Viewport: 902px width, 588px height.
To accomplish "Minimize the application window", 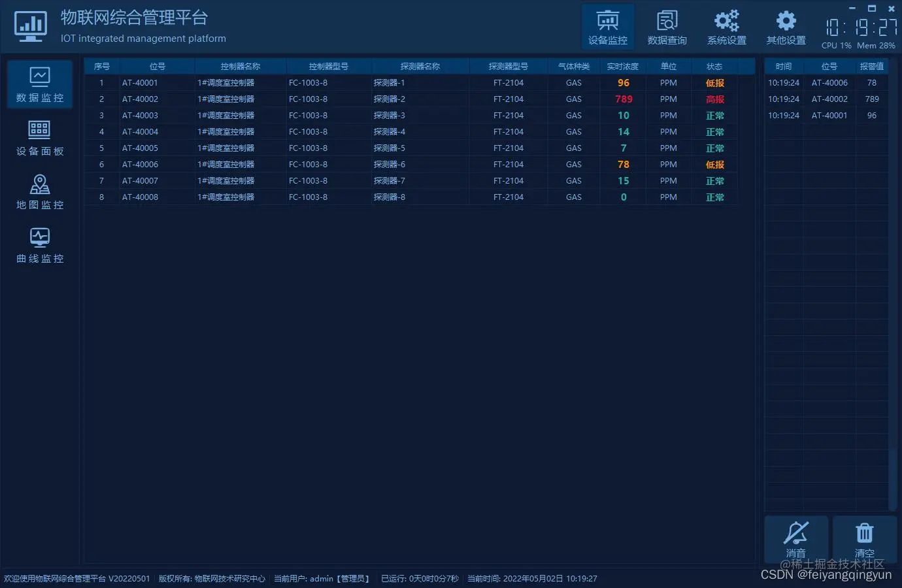I will [852, 8].
